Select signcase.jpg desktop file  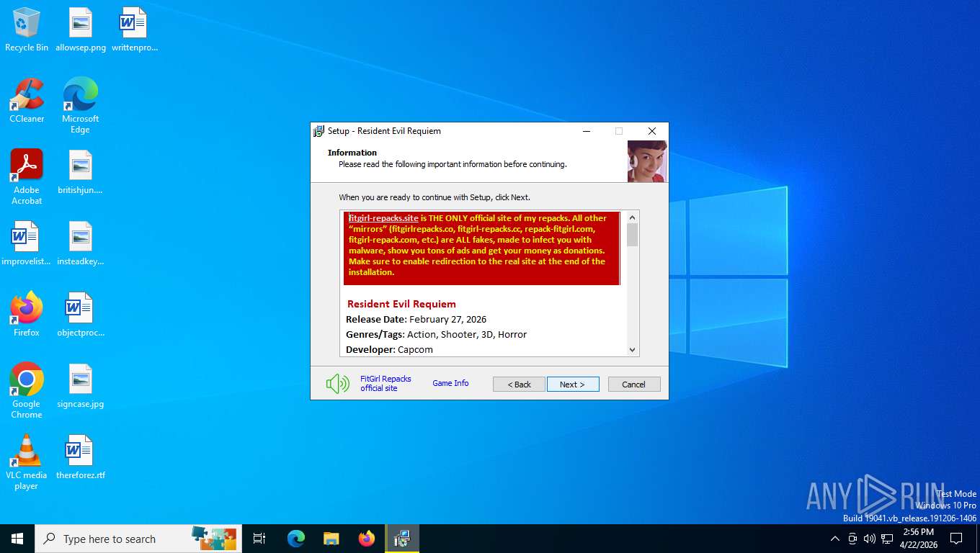[x=80, y=387]
